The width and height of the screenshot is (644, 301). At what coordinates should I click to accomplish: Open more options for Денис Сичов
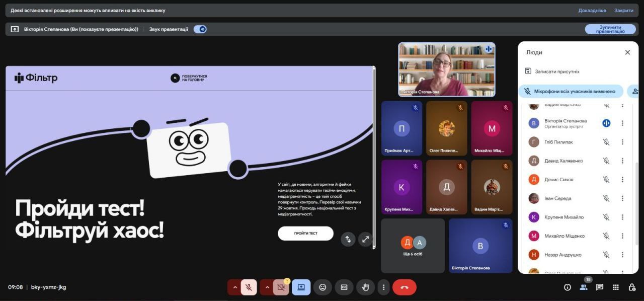click(622, 180)
